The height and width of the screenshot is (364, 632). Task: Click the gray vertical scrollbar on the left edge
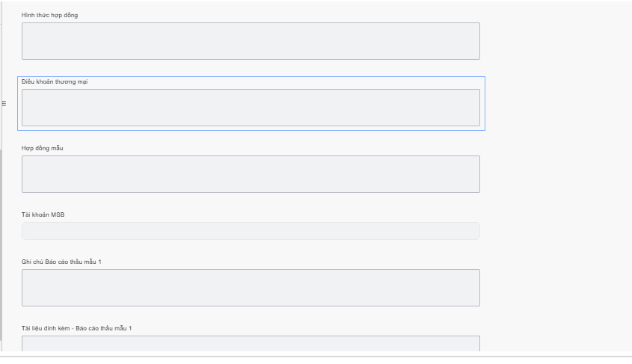[x=1, y=247]
